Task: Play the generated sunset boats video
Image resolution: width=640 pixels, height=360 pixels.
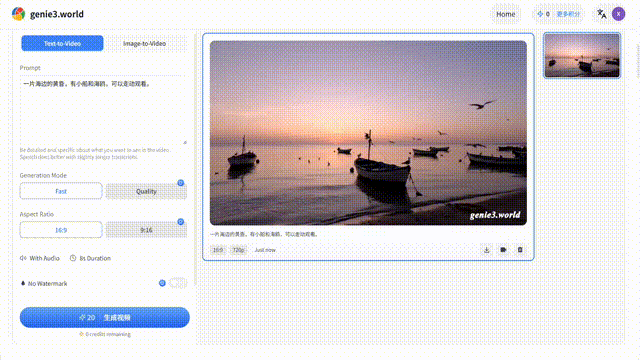Action: (368, 133)
